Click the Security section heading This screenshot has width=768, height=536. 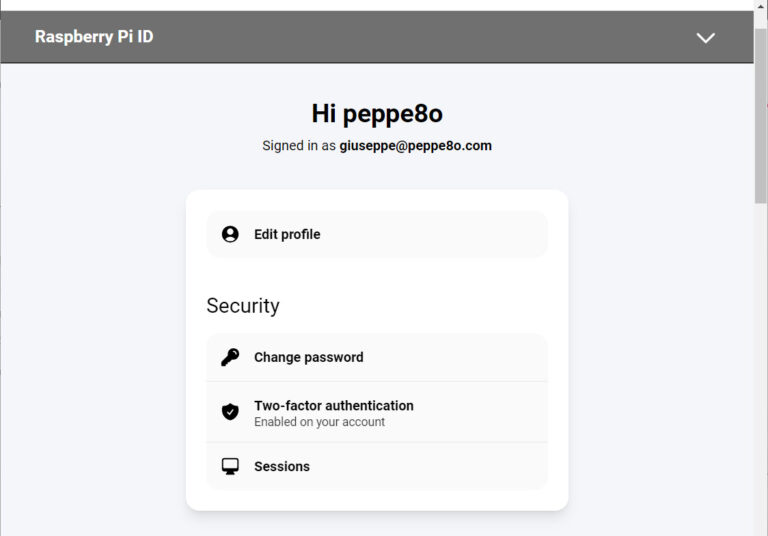pyautogui.click(x=243, y=306)
